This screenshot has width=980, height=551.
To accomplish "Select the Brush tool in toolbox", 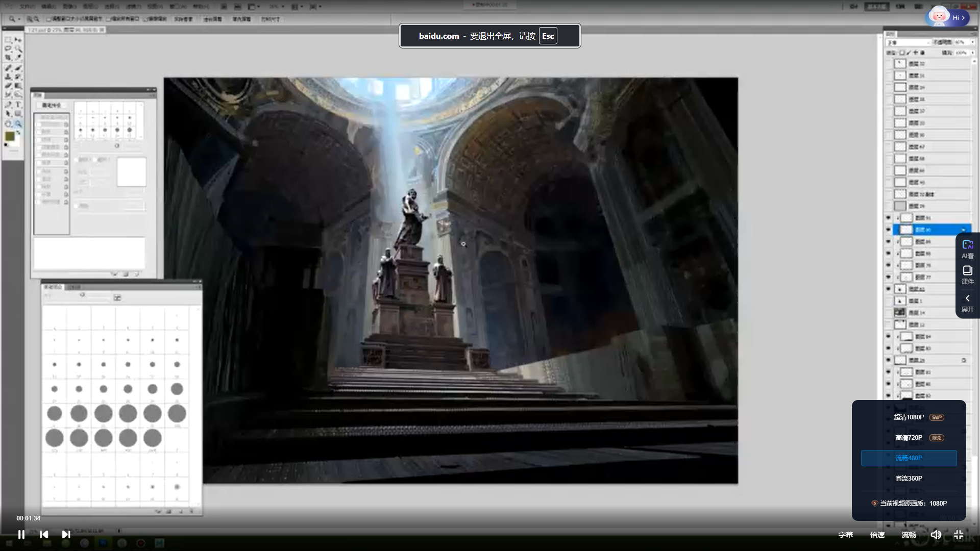I will point(18,67).
